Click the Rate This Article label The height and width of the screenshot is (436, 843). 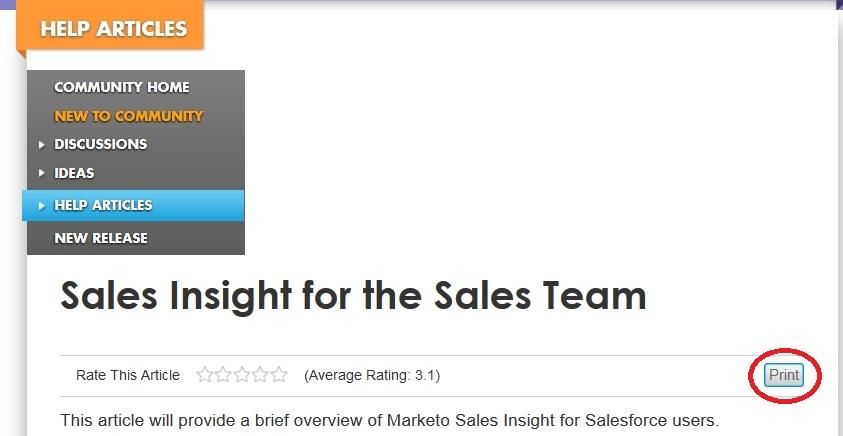click(128, 375)
